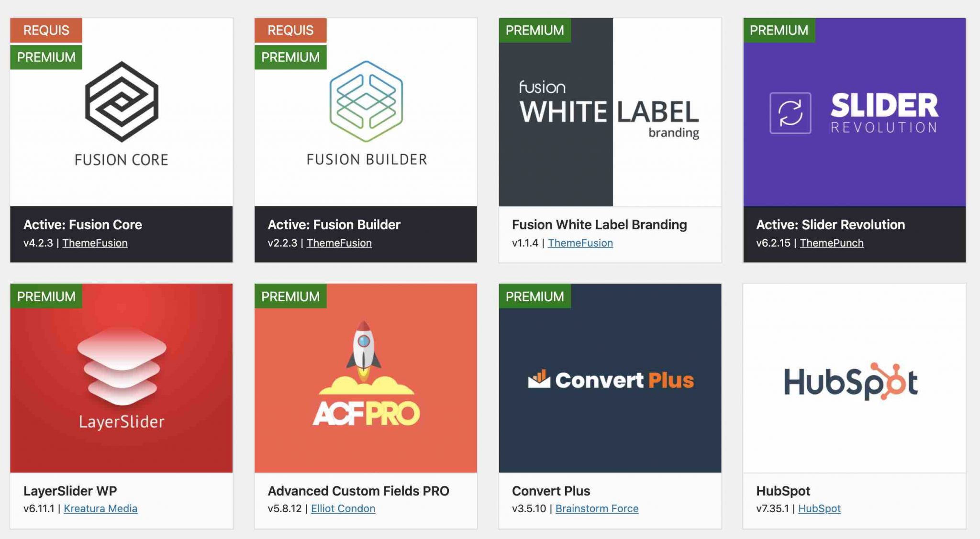This screenshot has width=980, height=539.
Task: Click the PREMIUM badge on Slider Revolution
Action: (x=779, y=30)
